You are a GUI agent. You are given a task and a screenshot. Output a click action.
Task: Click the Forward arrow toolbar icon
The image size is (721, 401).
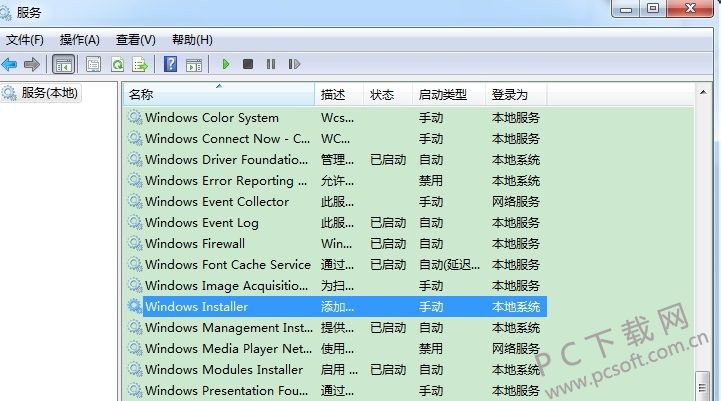pos(32,64)
